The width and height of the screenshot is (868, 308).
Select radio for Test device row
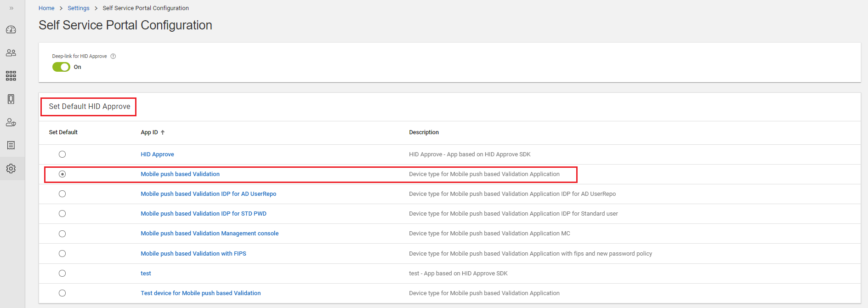coord(62,293)
